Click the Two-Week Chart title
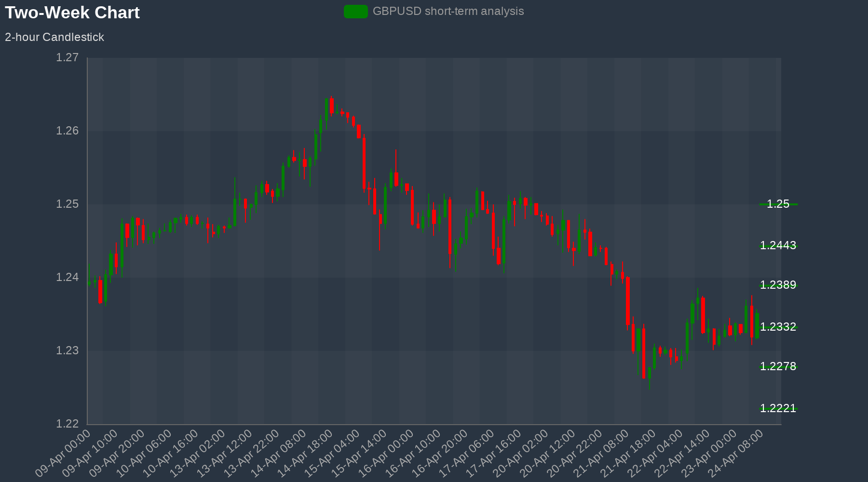 [72, 13]
